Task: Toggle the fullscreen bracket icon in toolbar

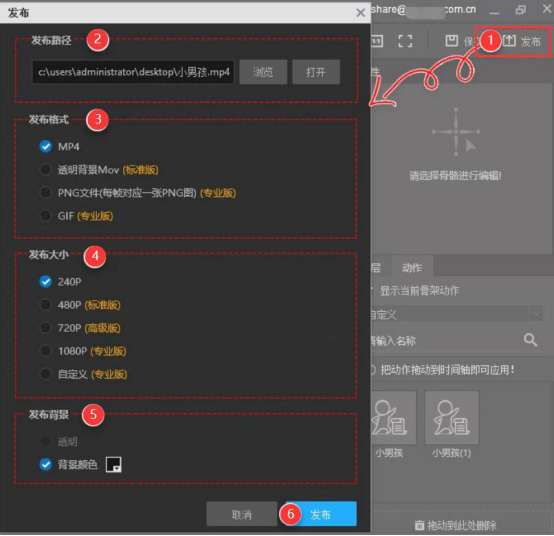Action: coord(405,41)
